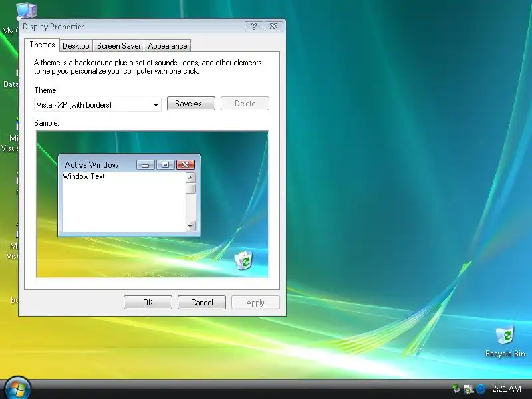Click the blue globe tray icon
The image size is (532, 399).
tap(481, 389)
